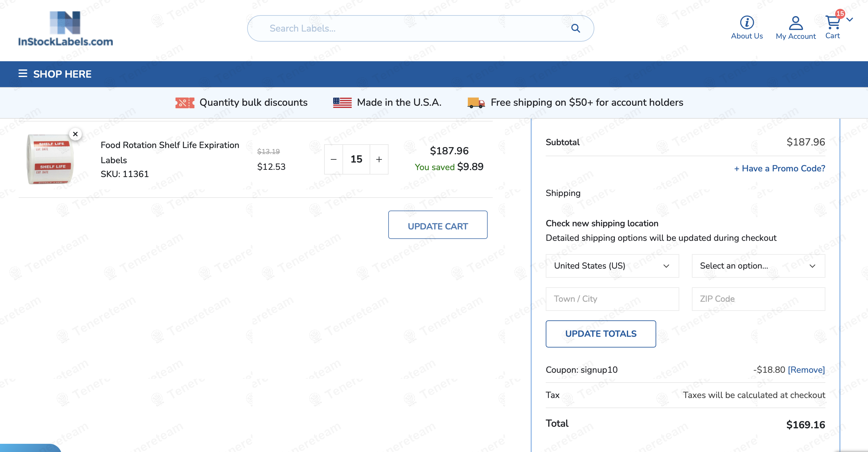Click the SKU: 11361 text

click(x=125, y=174)
